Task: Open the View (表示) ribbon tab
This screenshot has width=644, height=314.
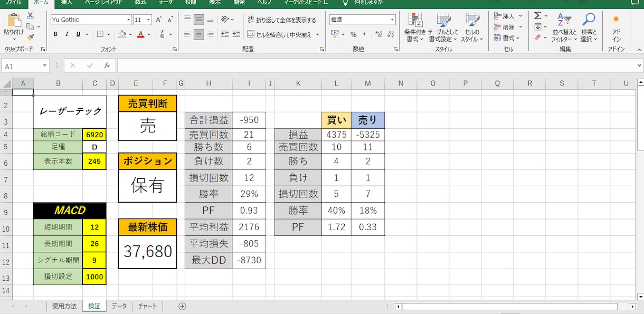Action: [215, 2]
